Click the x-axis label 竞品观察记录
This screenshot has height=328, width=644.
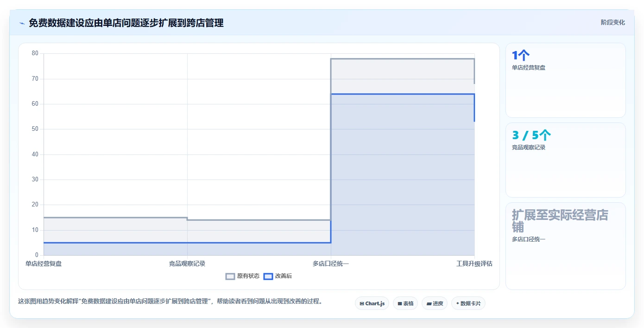point(187,264)
